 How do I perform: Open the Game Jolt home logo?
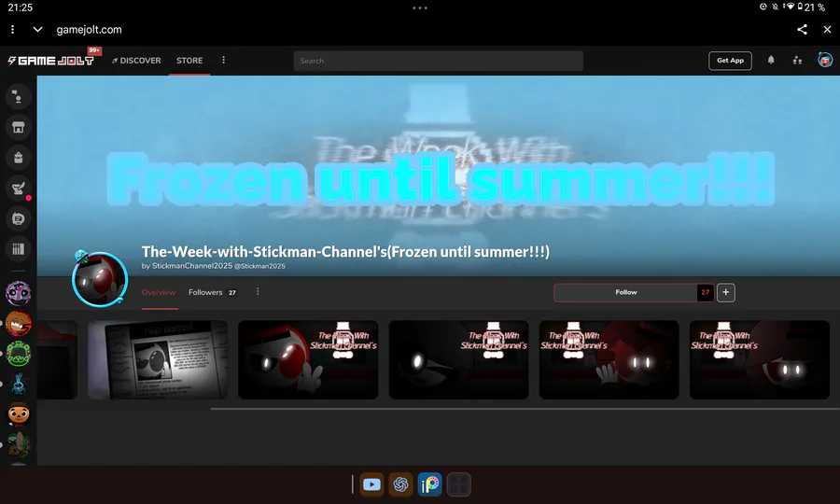pos(51,61)
